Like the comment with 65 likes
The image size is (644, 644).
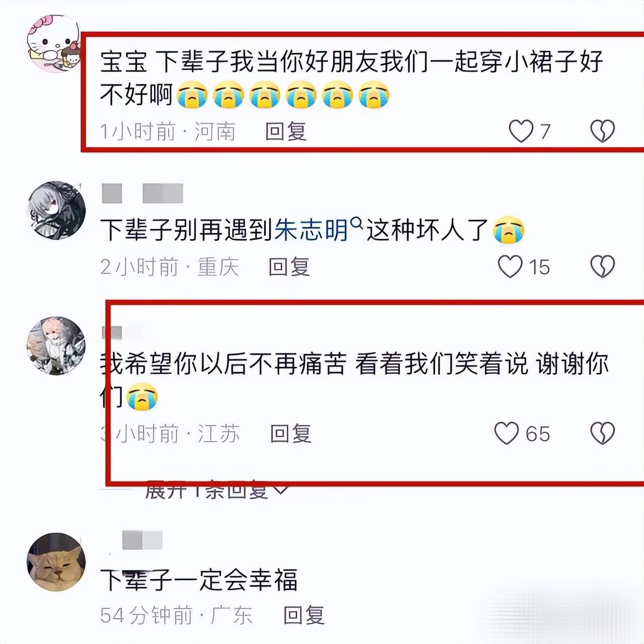[x=506, y=433]
